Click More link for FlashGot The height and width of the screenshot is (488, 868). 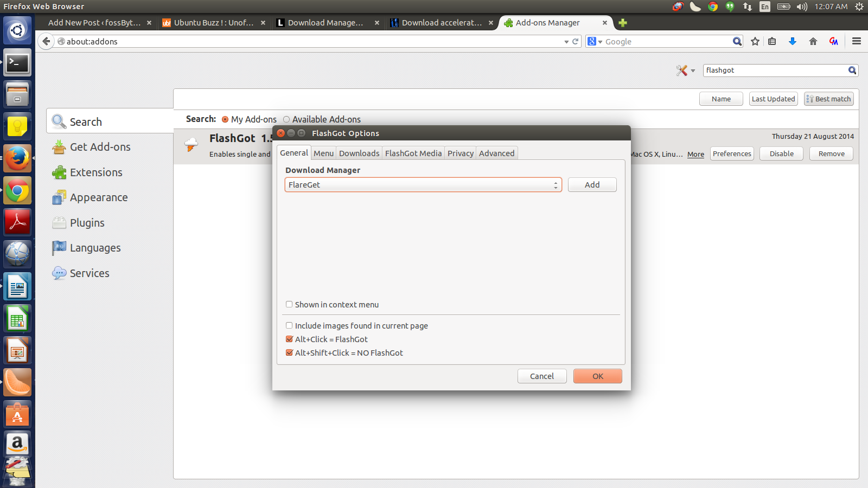pyautogui.click(x=695, y=155)
